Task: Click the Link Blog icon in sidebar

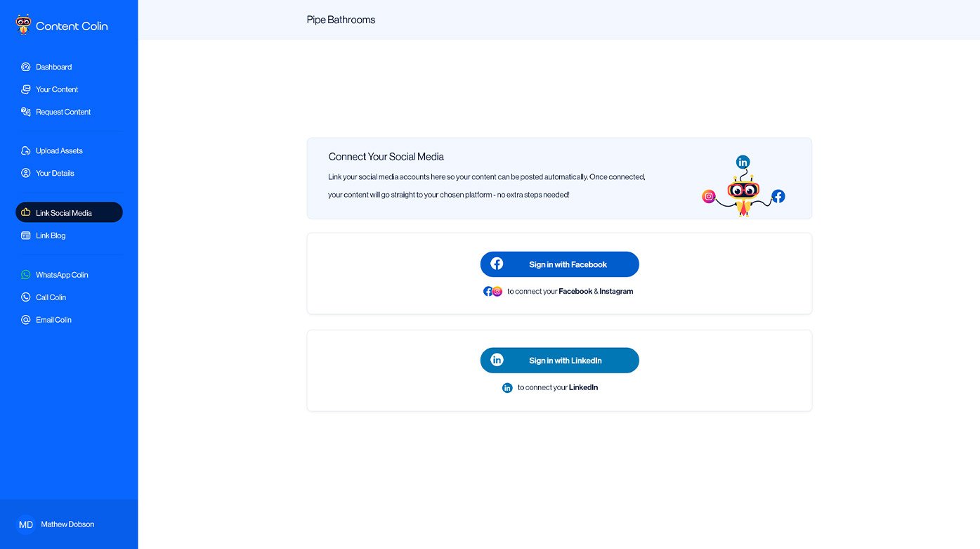Action: pos(26,235)
